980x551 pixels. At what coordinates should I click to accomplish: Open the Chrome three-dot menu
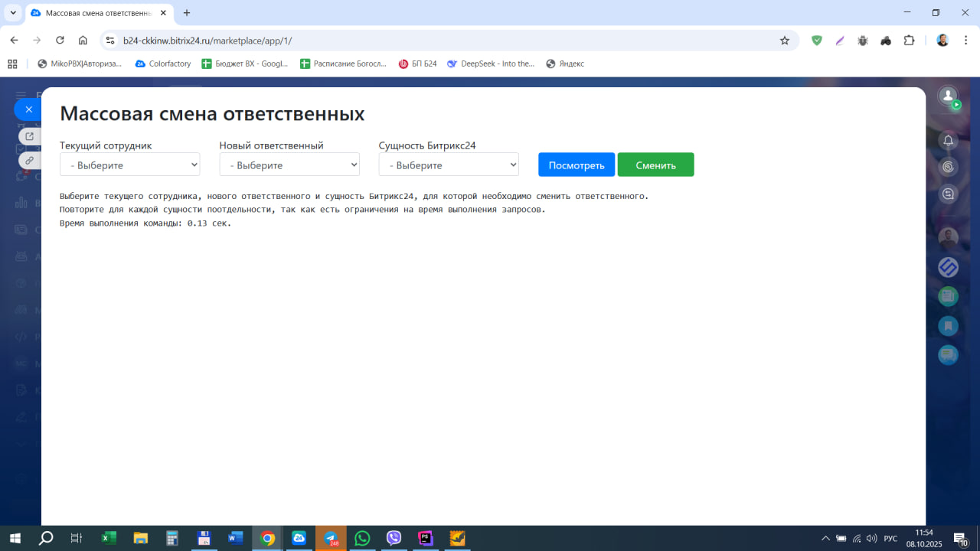pyautogui.click(x=966, y=41)
